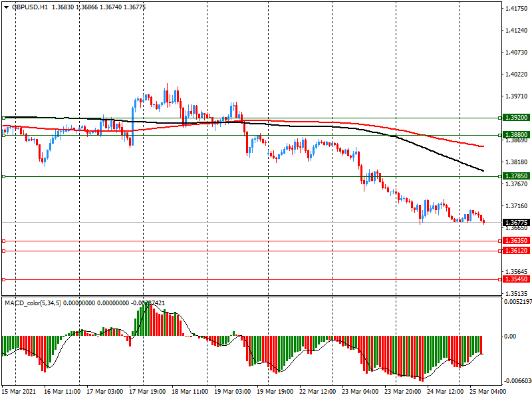Click the MACD 0.00 zero level label
The width and height of the screenshot is (532, 399).
click(x=510, y=336)
